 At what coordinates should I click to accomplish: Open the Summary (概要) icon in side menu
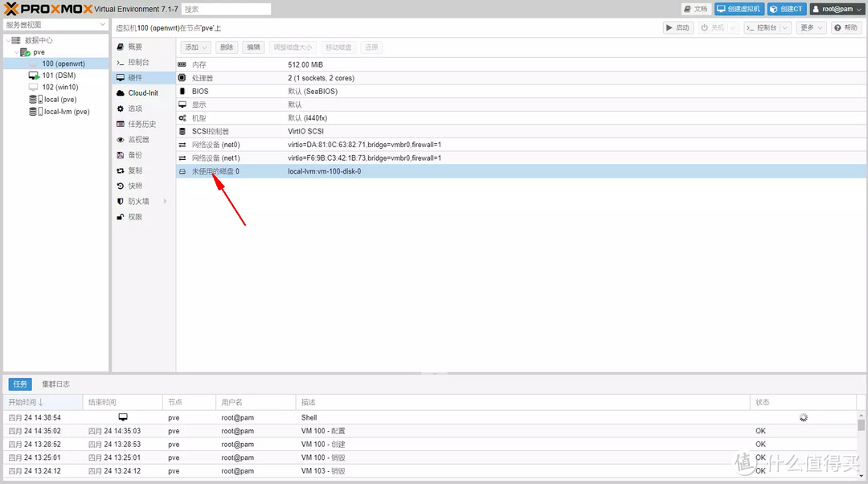[120, 47]
